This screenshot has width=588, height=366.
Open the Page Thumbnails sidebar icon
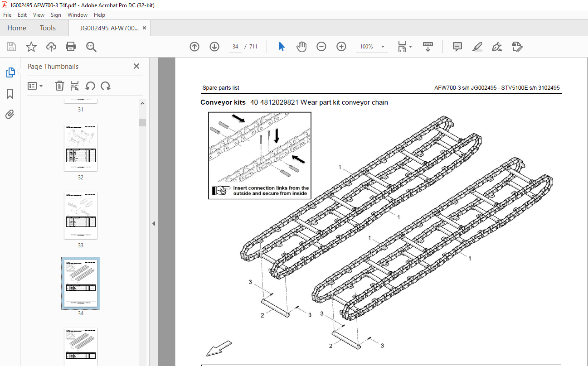[10, 72]
